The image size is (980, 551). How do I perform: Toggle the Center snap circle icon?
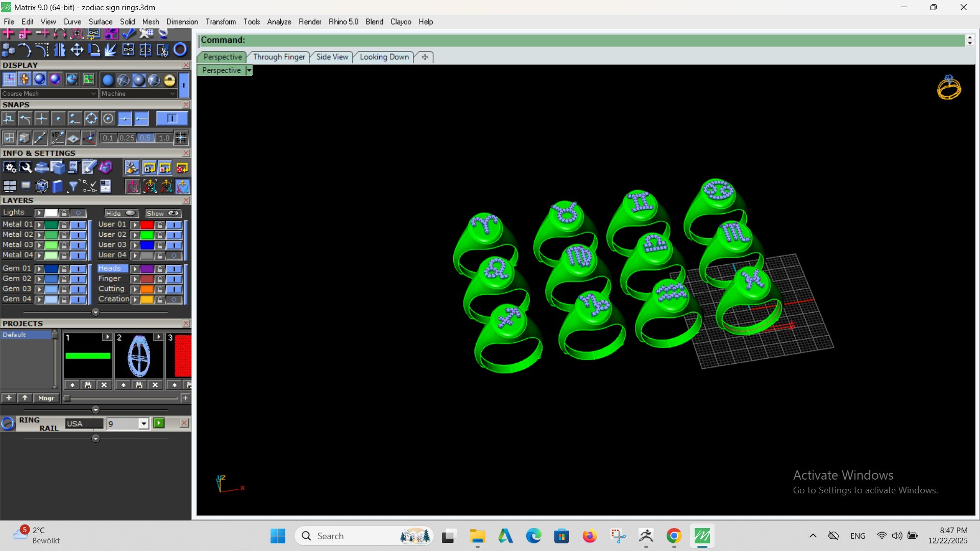pos(108,119)
